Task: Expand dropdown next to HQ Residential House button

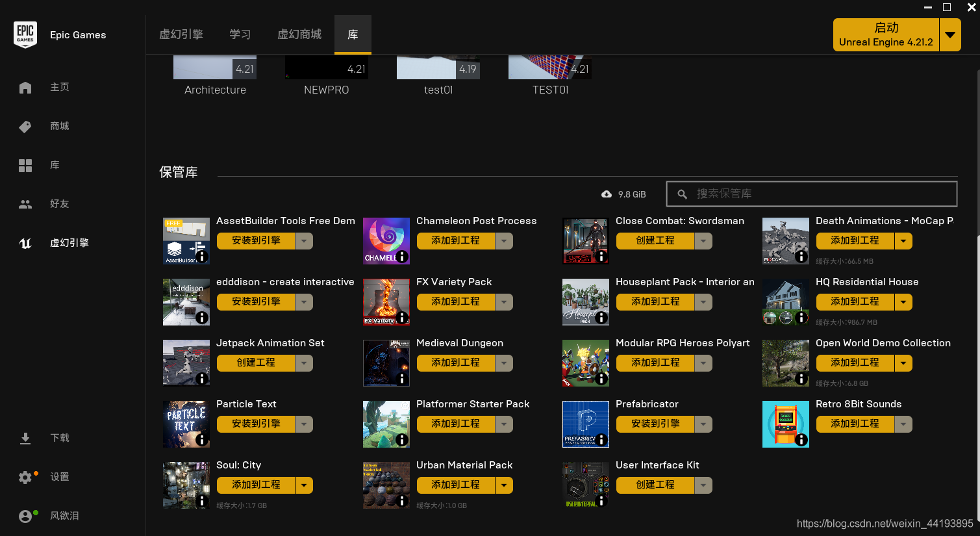Action: (x=903, y=302)
